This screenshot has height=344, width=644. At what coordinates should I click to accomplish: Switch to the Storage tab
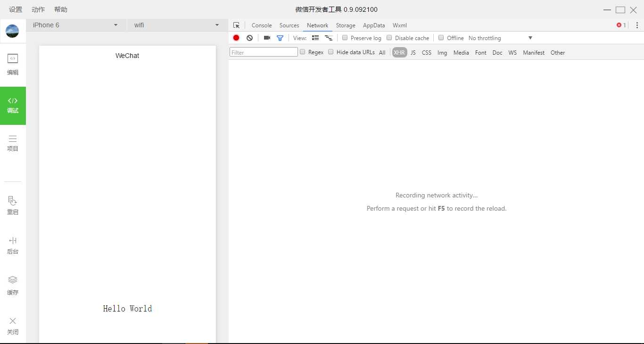pyautogui.click(x=346, y=25)
